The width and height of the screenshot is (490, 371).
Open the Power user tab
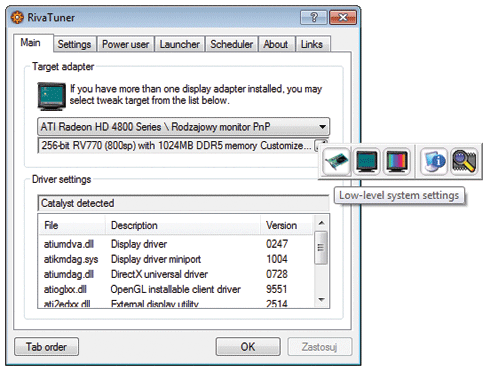click(x=125, y=44)
